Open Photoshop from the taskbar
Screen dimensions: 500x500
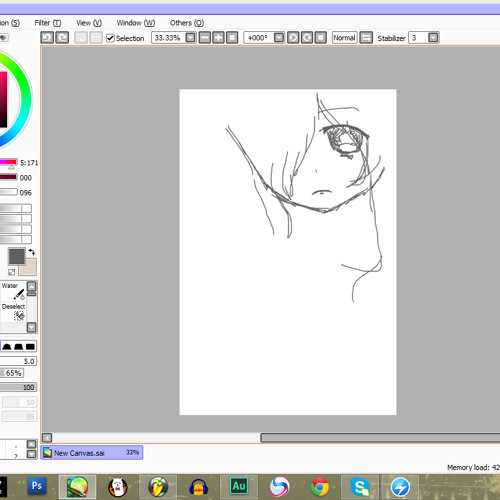(x=37, y=486)
